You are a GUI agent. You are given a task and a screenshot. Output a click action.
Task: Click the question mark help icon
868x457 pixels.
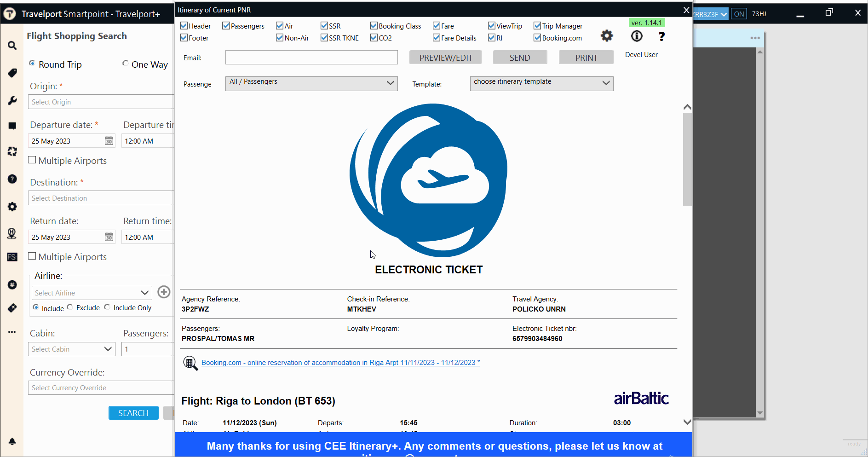[x=661, y=36]
